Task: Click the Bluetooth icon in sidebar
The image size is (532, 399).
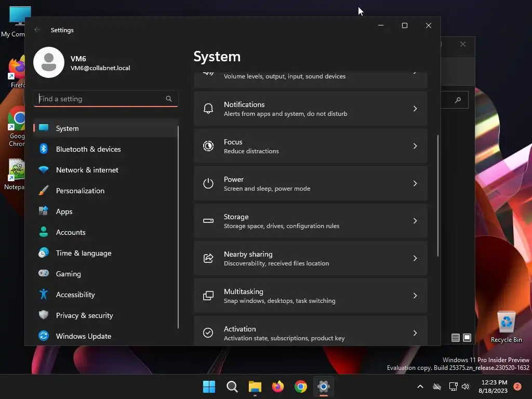Action: point(44,149)
